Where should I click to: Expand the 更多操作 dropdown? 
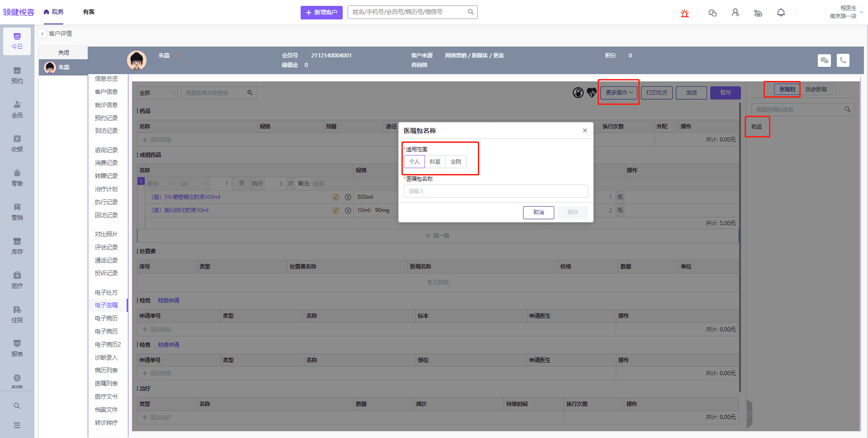click(618, 93)
